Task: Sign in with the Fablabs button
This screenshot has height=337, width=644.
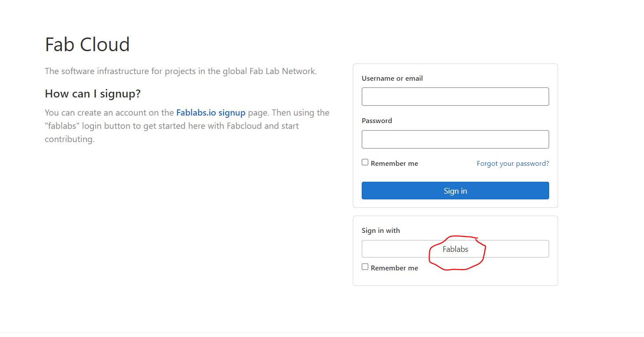Action: coord(455,249)
